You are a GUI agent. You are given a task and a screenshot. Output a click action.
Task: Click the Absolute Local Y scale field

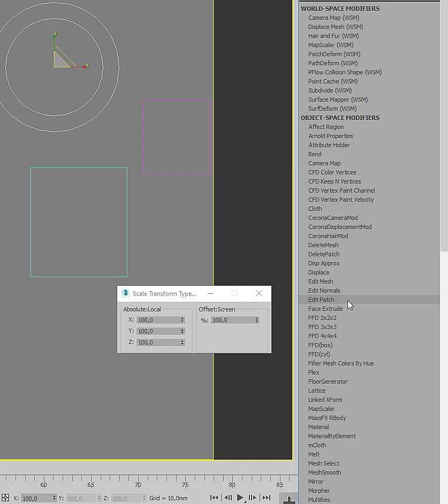pos(157,331)
